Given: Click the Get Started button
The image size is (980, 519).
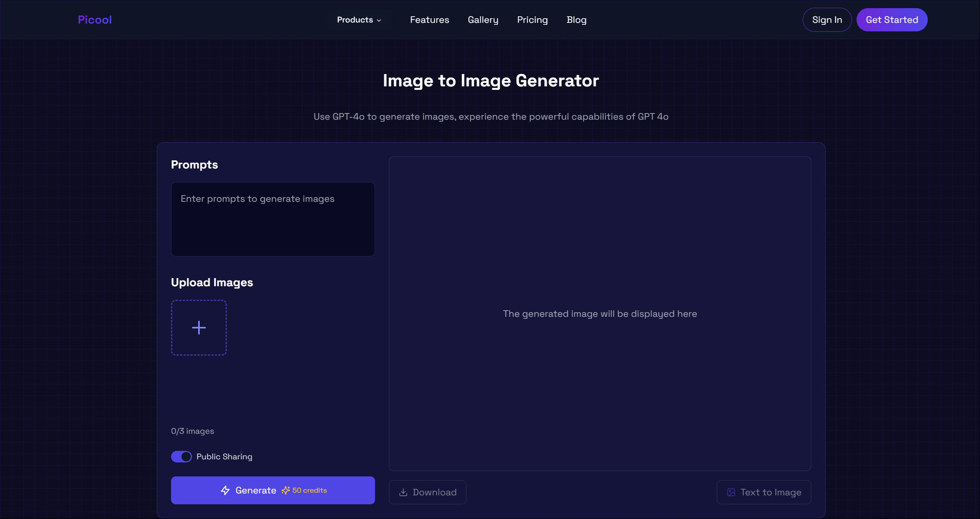Looking at the screenshot, I should coord(892,20).
